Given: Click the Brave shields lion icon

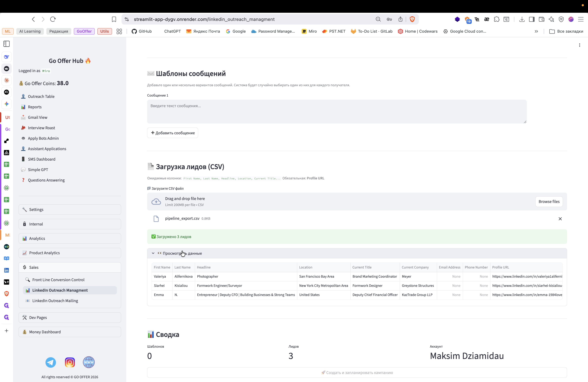Looking at the screenshot, I should (412, 19).
